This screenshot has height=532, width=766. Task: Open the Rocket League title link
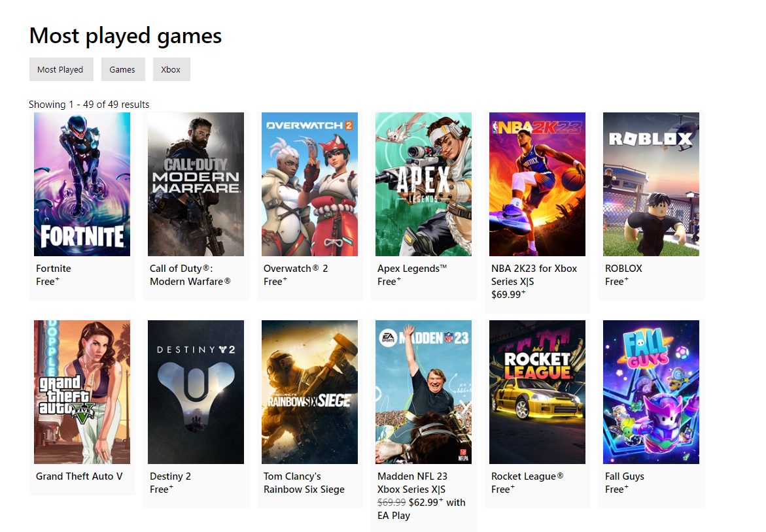pos(528,476)
